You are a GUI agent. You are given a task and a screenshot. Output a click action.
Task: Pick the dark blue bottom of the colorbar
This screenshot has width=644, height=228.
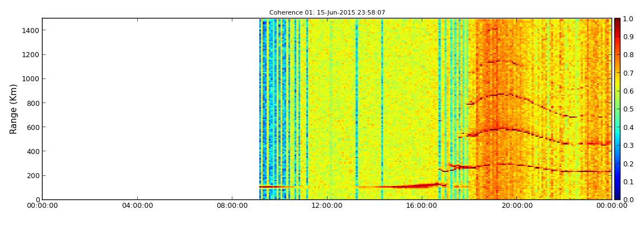617,197
